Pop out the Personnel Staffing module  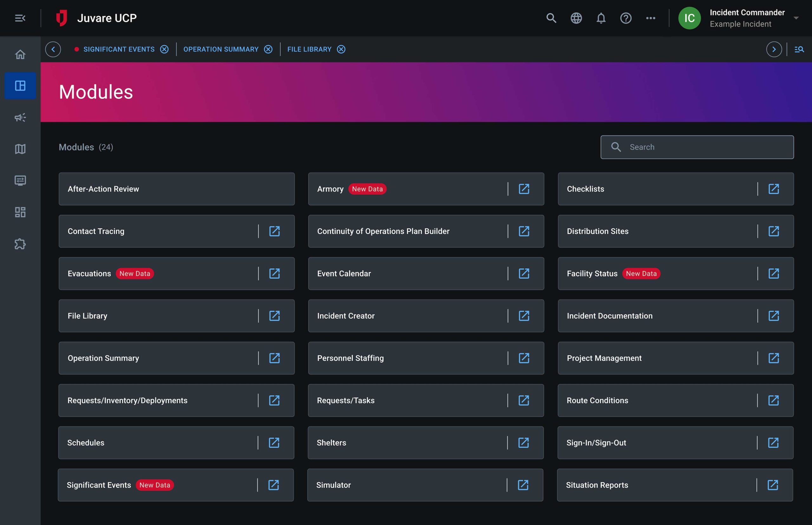[524, 358]
